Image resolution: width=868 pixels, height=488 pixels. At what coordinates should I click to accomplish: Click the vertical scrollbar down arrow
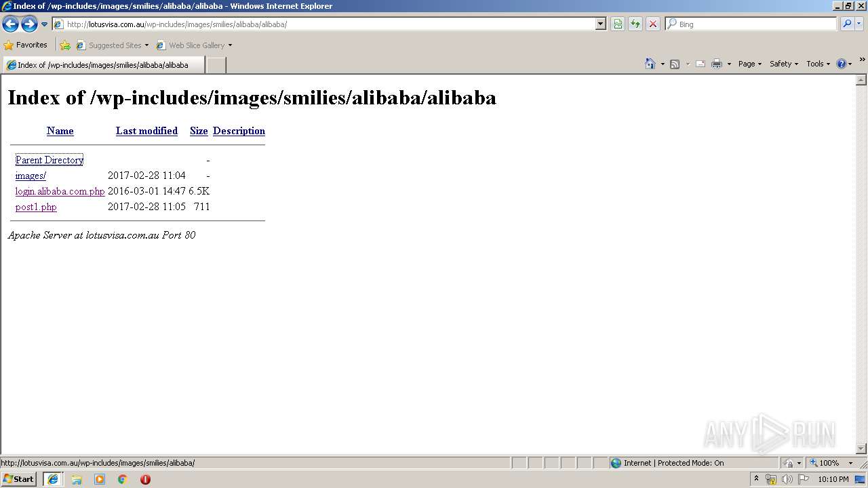coord(861,449)
